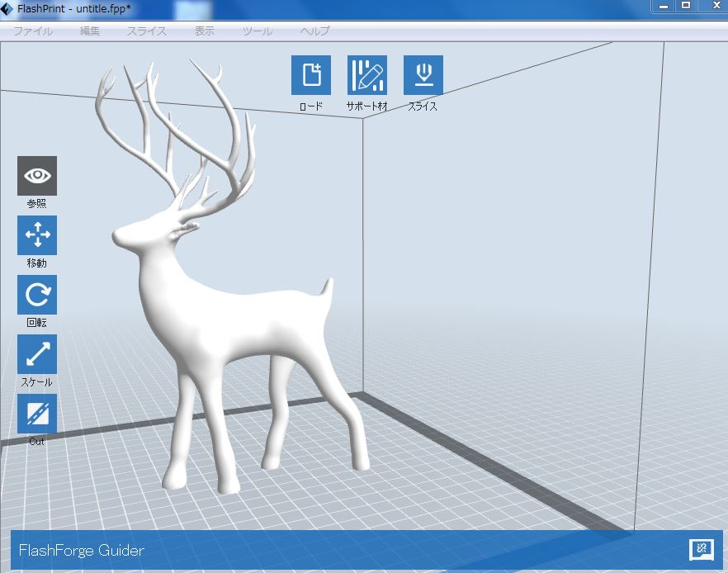Select the 参照 (View) eye tool
The image size is (728, 573).
tap(37, 176)
